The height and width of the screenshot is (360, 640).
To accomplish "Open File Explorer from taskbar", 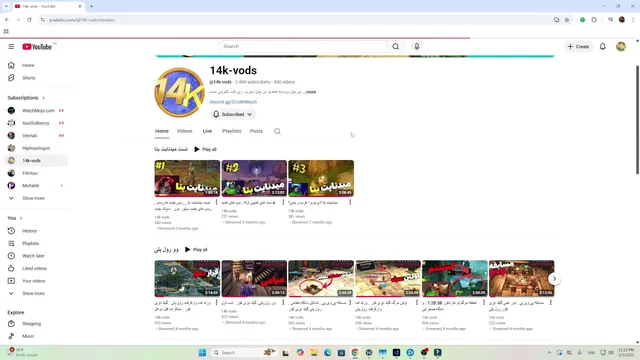I will click(x=313, y=353).
